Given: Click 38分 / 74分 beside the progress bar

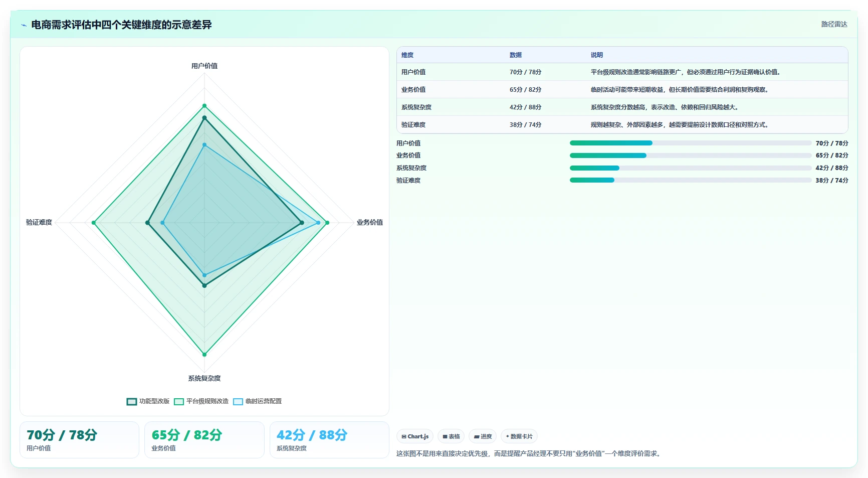Looking at the screenshot, I should pos(832,181).
